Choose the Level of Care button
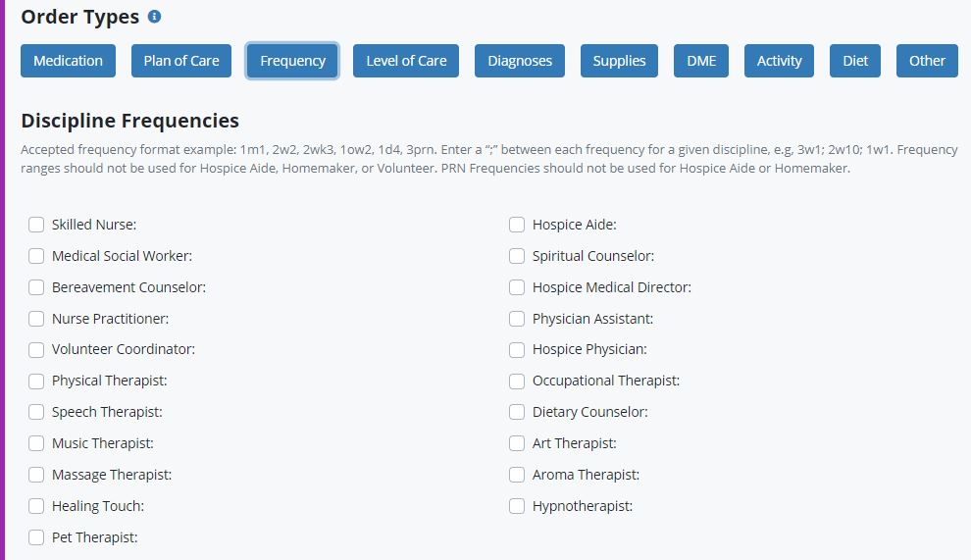 406,61
